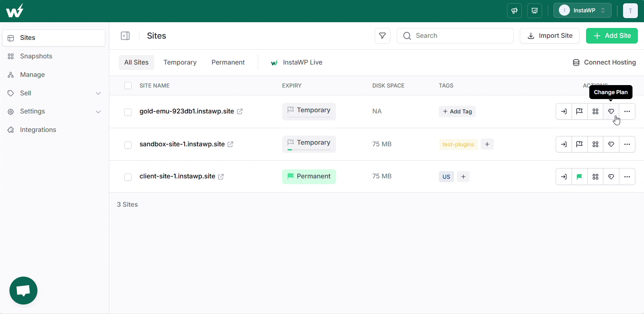Click Change Plan diamond for gold-emu-923db1
The height and width of the screenshot is (314, 644).
611,111
